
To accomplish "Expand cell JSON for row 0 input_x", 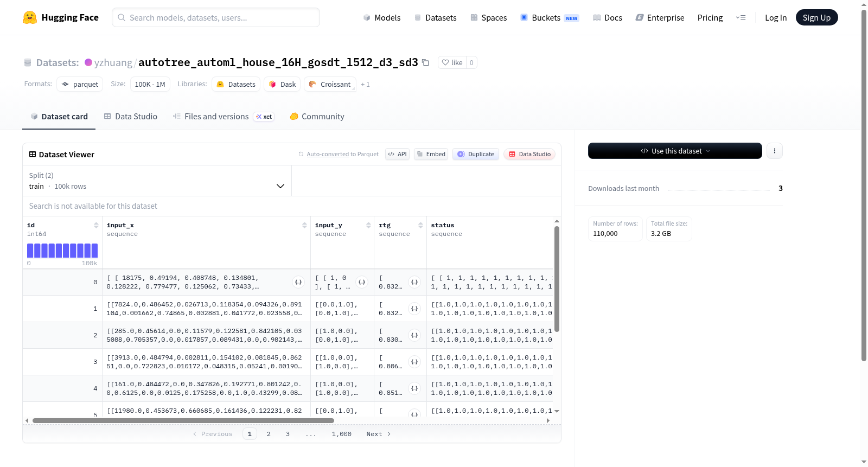I will [x=298, y=282].
